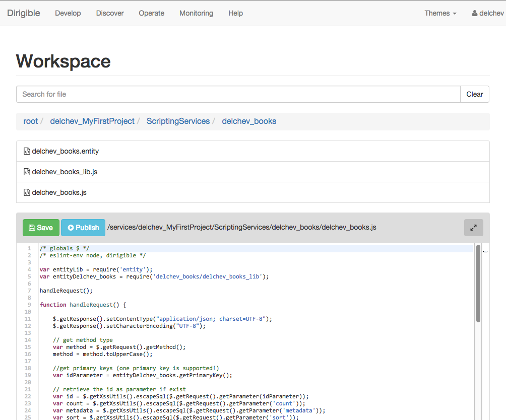
Task: Click the file icon beside delchev_books.js
Action: pyautogui.click(x=27, y=192)
